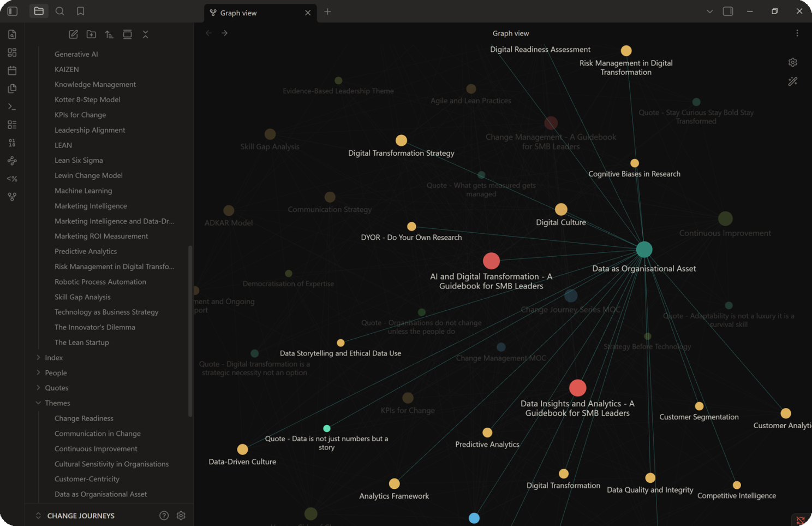Open command palette ribbon icon
The height and width of the screenshot is (526, 812).
(12, 107)
